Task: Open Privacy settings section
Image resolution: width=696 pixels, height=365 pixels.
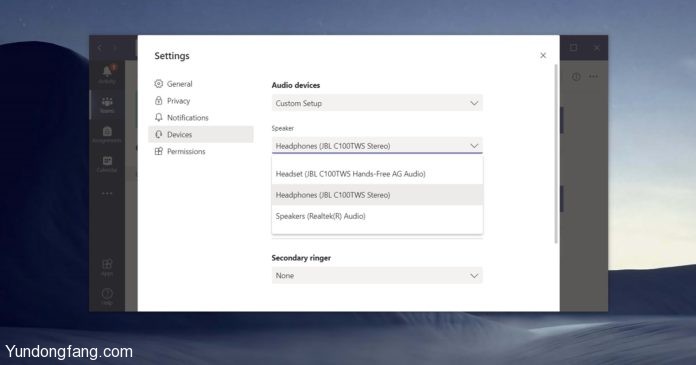Action: [201, 101]
